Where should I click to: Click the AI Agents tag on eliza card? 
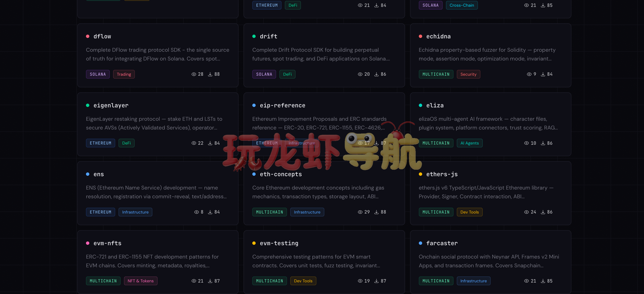[x=470, y=143]
